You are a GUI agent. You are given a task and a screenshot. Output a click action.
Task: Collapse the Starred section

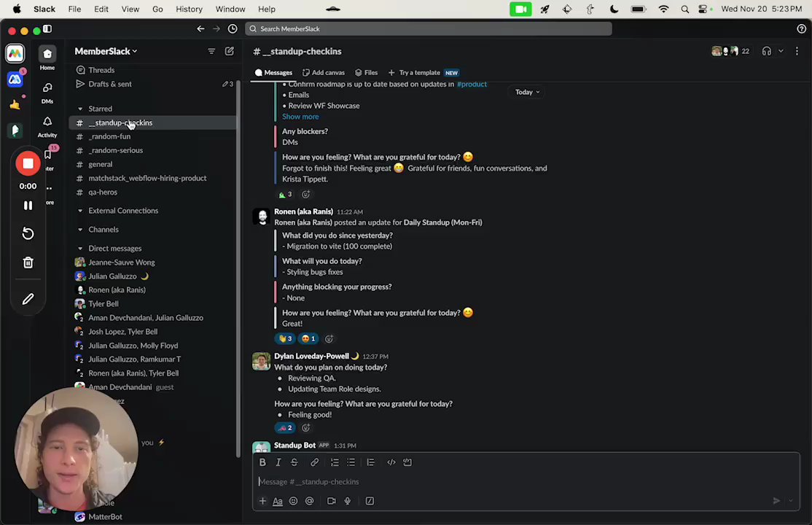80,109
